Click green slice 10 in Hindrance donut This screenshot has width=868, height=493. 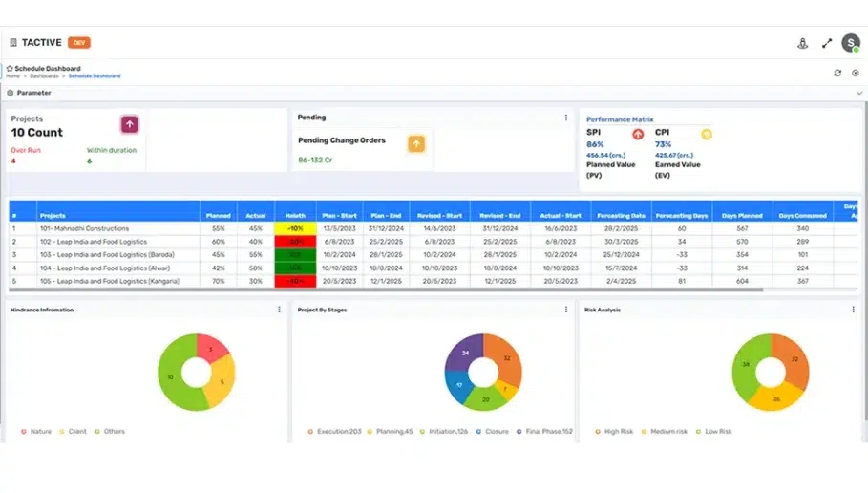click(170, 377)
